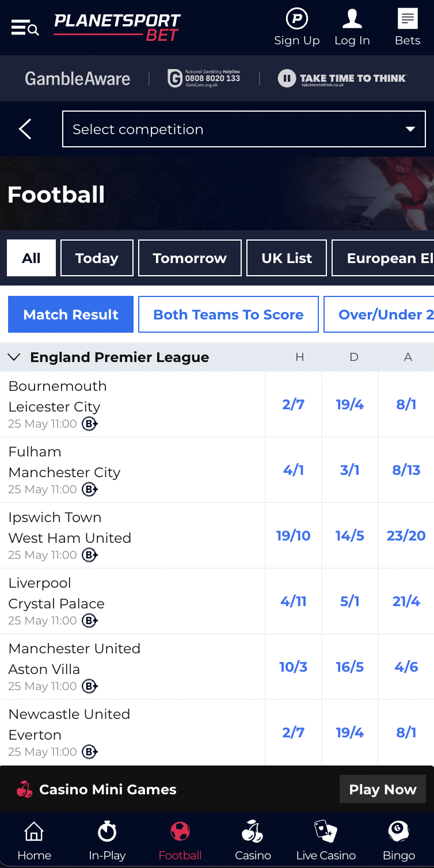
Task: Select the Match Result market toggle
Action: tap(70, 314)
